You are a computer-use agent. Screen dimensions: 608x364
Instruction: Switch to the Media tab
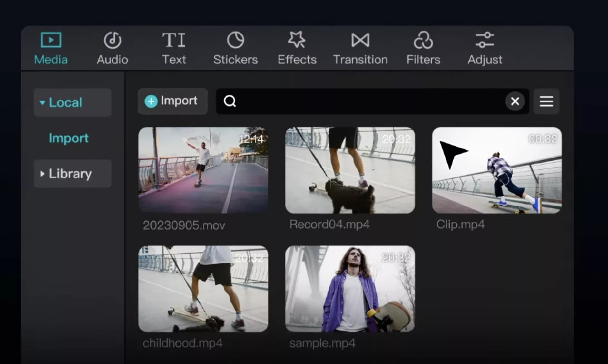(51, 48)
